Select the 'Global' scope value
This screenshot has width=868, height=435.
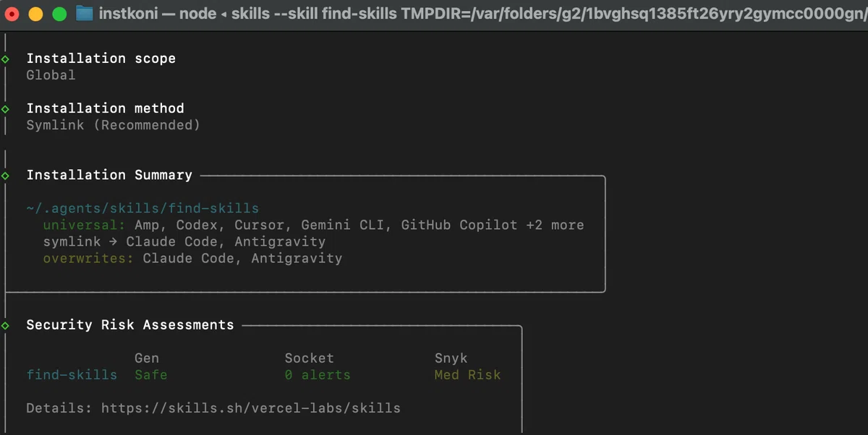pyautogui.click(x=51, y=75)
